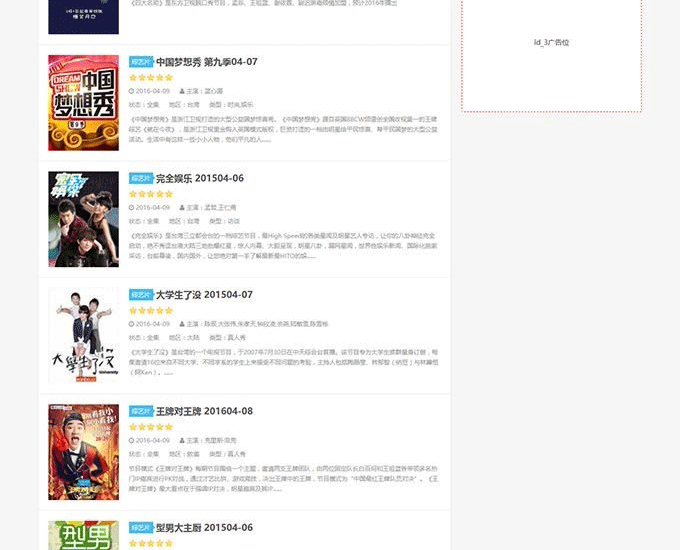Click the person icon in 大学生了没 entry
Viewport: 680px width, 550px height.
pyautogui.click(x=182, y=324)
